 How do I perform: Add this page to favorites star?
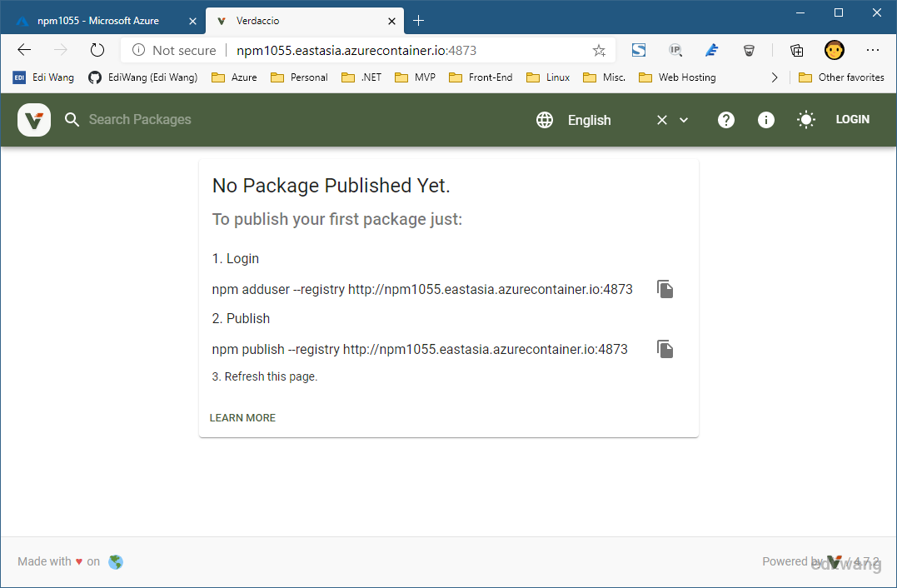point(599,50)
